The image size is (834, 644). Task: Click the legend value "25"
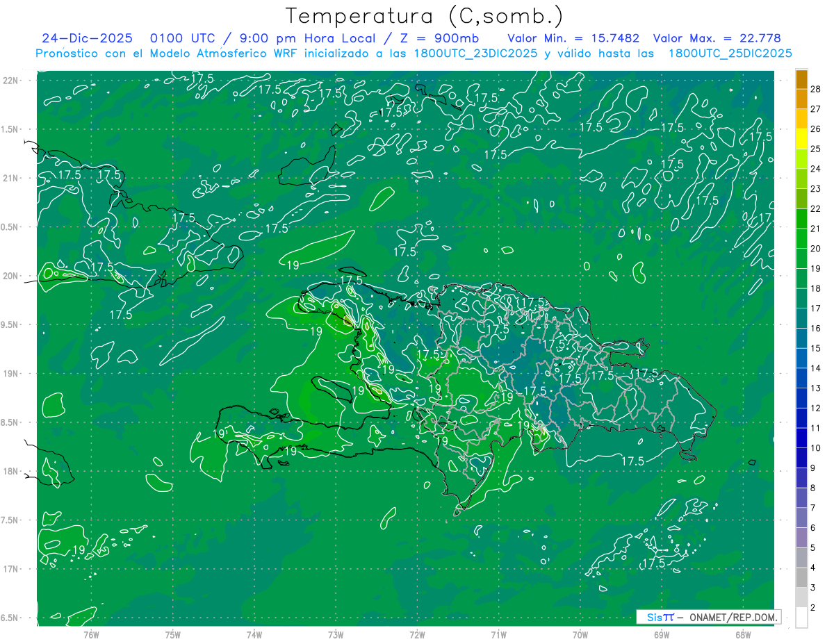click(x=816, y=149)
